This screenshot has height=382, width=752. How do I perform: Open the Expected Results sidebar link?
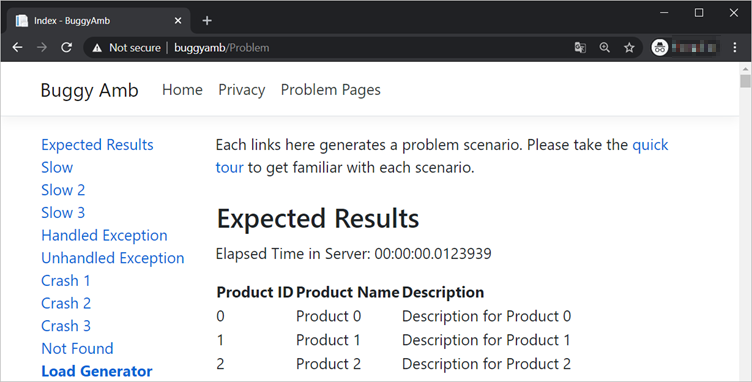[97, 145]
